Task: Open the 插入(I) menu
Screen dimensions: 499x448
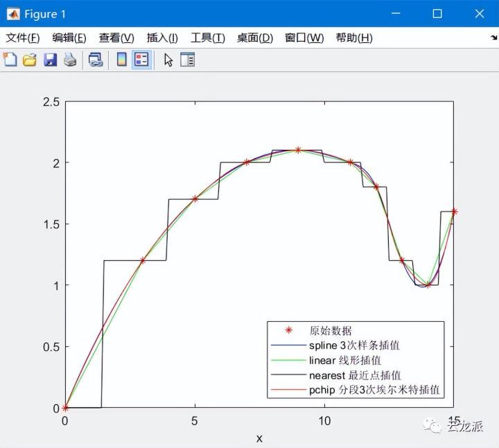Action: 162,38
